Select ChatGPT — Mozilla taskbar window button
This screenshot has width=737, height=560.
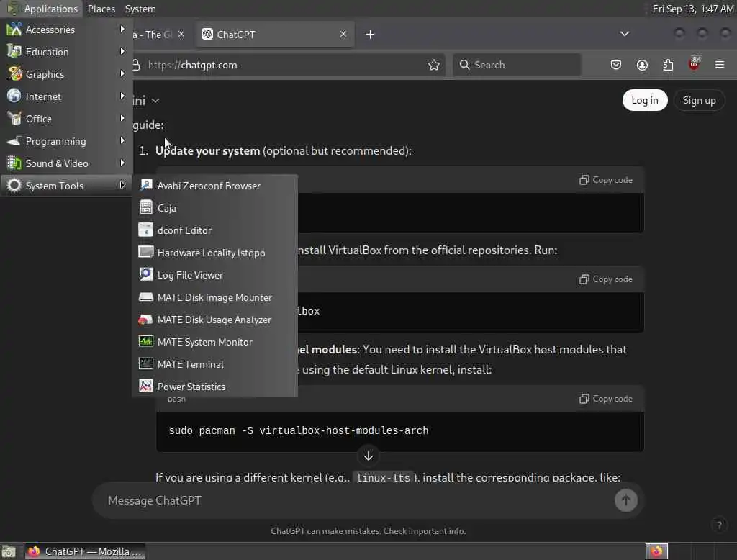pos(84,551)
